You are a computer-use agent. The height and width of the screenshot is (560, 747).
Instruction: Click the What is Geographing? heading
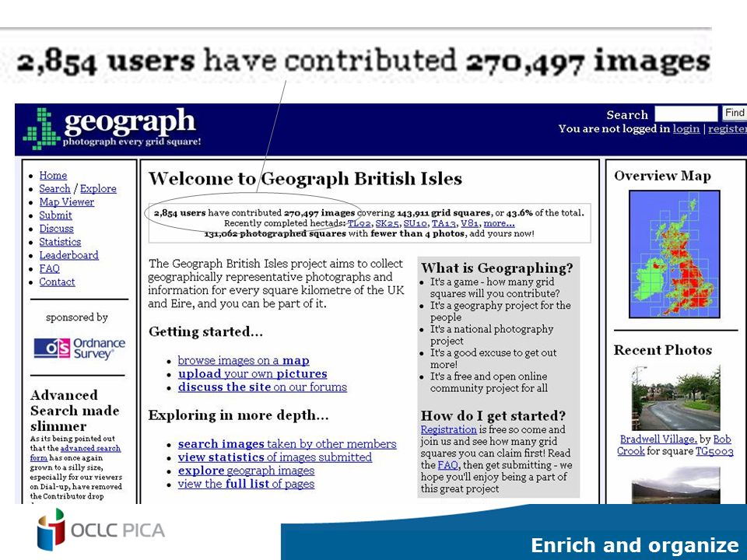pyautogui.click(x=497, y=268)
